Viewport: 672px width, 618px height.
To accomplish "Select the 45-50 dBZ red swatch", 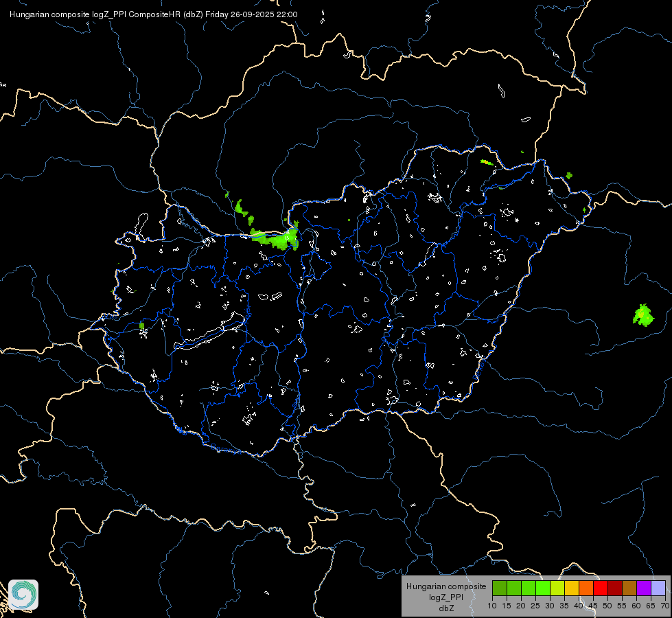I will tap(601, 588).
